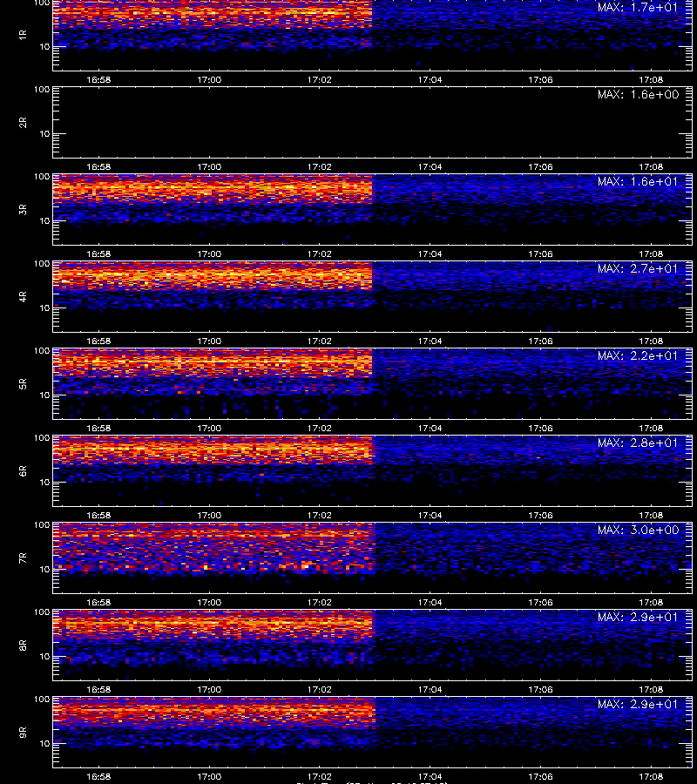Click the 10 y-axis value of panel 9R
The image size is (697, 784).
44,744
